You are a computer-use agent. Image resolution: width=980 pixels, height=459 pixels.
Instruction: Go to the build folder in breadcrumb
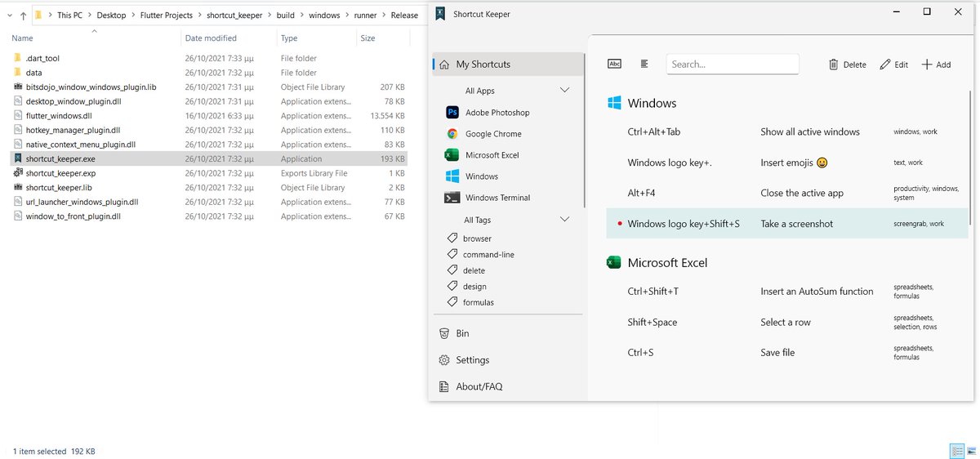[x=285, y=15]
